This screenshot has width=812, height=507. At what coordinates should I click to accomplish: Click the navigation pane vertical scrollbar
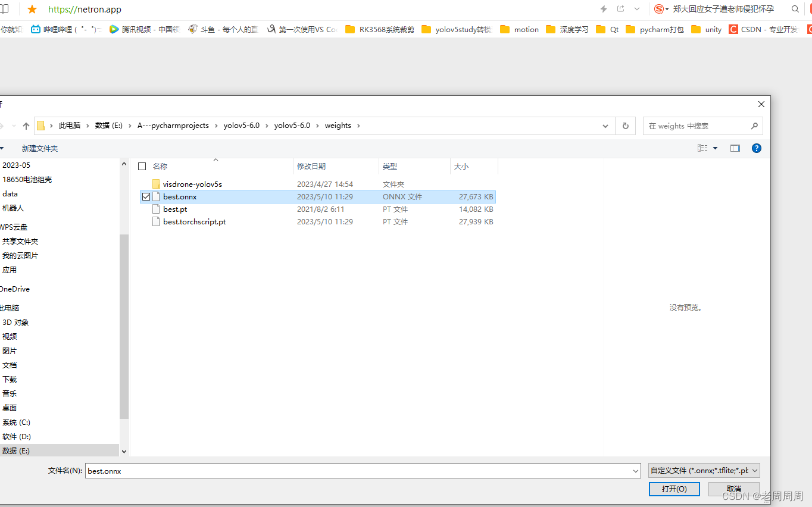[124, 326]
